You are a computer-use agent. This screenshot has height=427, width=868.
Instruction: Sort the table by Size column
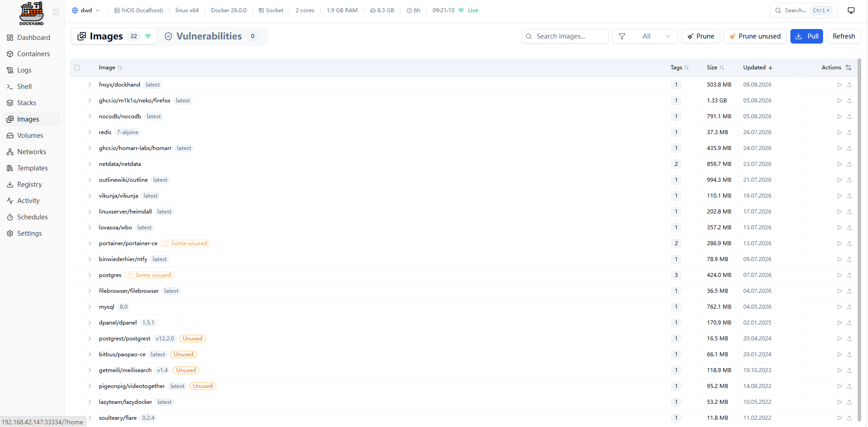716,68
